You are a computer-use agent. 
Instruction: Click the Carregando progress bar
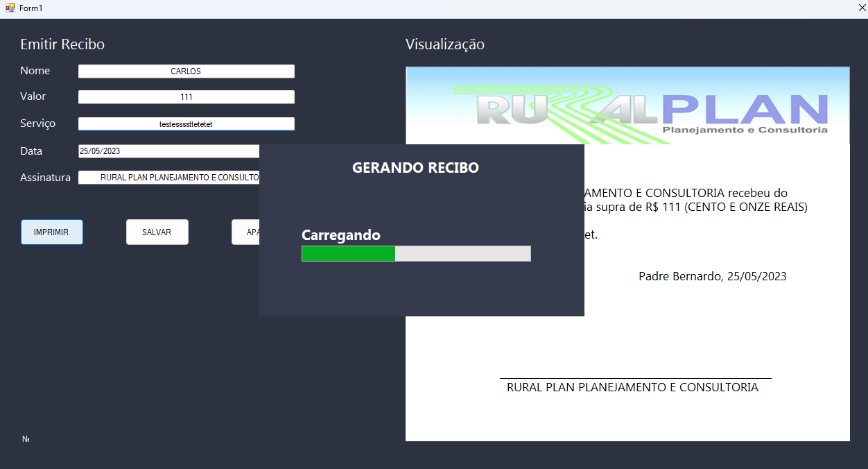pos(415,253)
